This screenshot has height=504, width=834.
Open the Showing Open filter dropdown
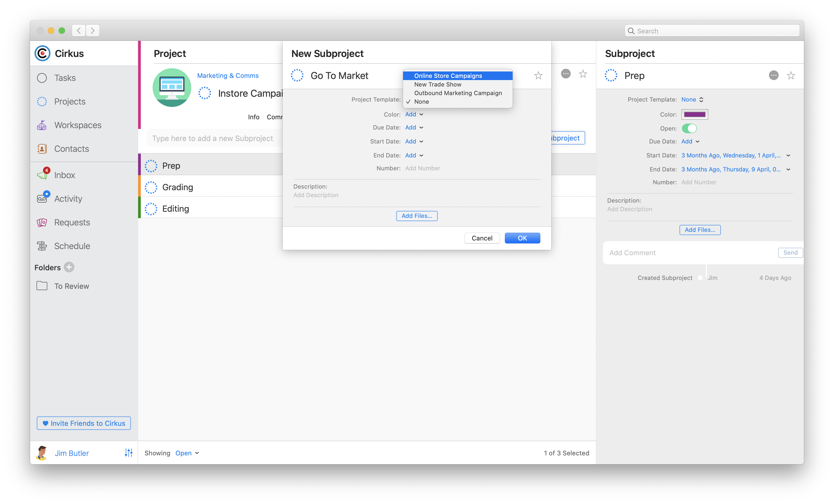point(187,453)
